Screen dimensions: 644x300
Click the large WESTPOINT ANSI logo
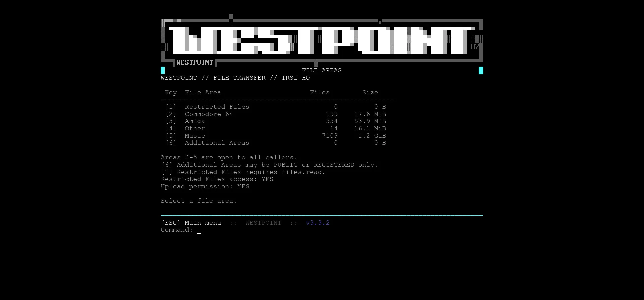(x=322, y=41)
